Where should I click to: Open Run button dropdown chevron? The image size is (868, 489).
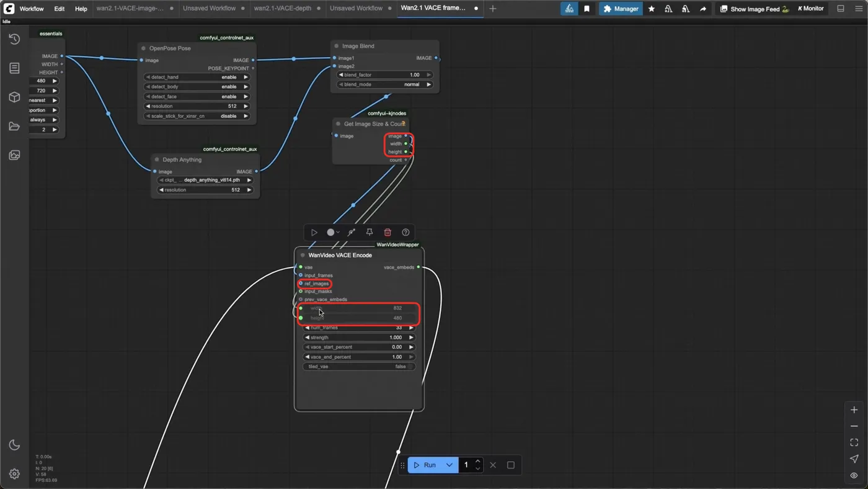[449, 465]
